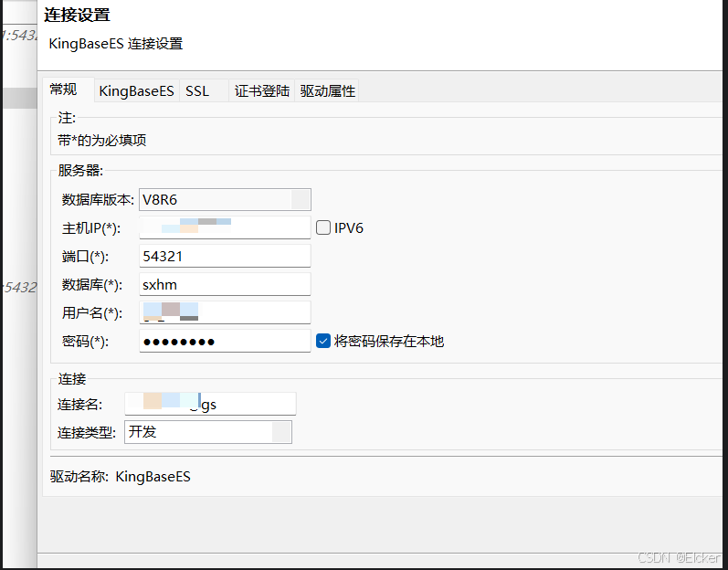Enable the IPV6 checkbox
This screenshot has width=728, height=570.
tap(323, 227)
